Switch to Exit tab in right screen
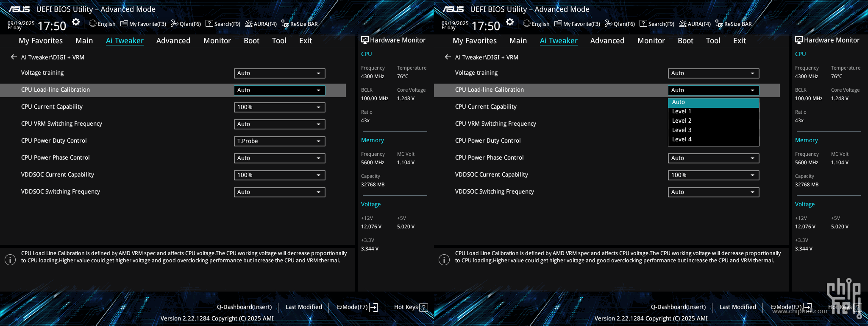 click(x=739, y=41)
